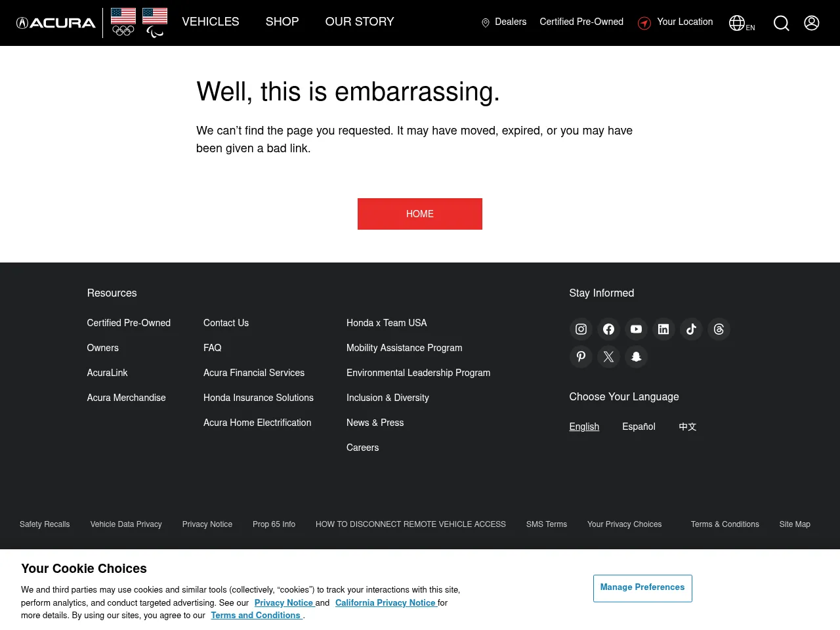Set Your Location in header
This screenshot has height=630, width=840.
click(x=676, y=22)
